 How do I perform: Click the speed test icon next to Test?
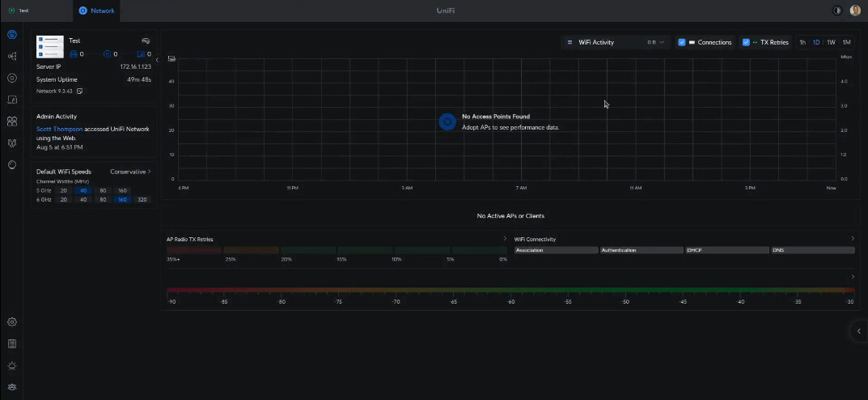[x=146, y=41]
